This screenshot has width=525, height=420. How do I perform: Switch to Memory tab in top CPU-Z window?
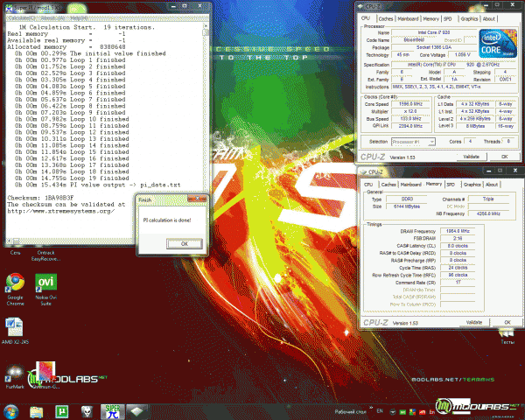430,18
